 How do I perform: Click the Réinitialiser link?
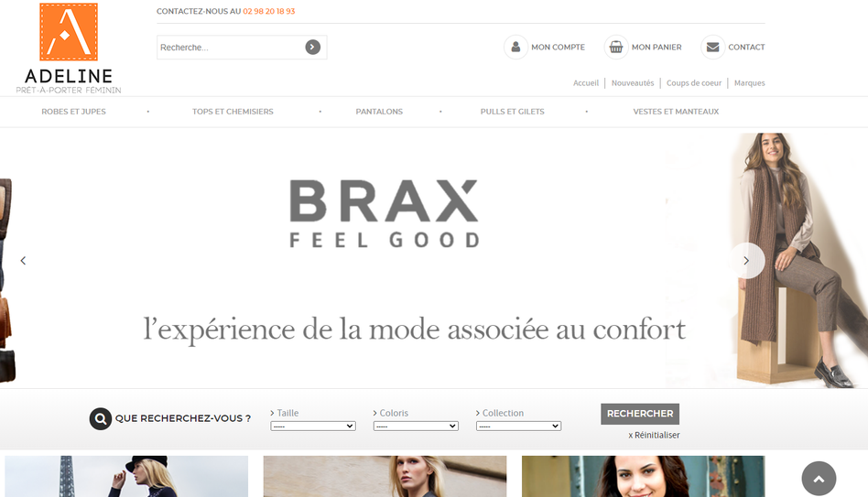655,435
